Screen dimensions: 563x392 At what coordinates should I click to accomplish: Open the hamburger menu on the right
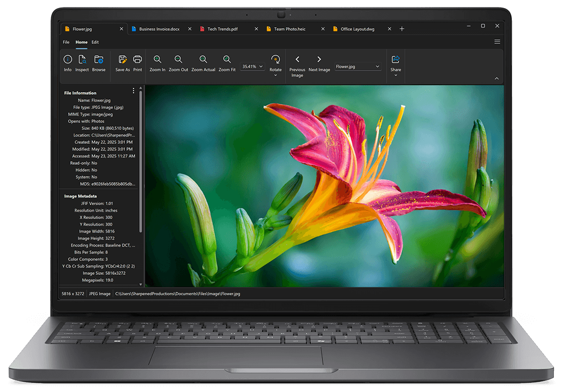tap(497, 41)
